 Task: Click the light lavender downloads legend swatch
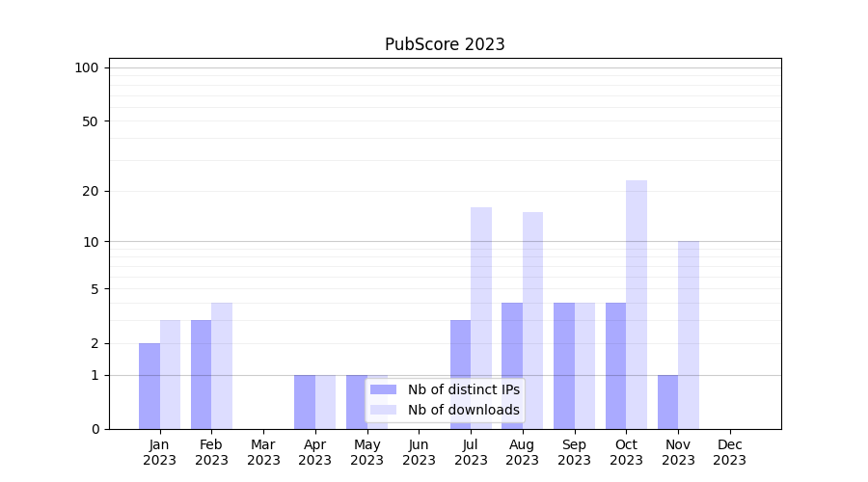coord(383,410)
